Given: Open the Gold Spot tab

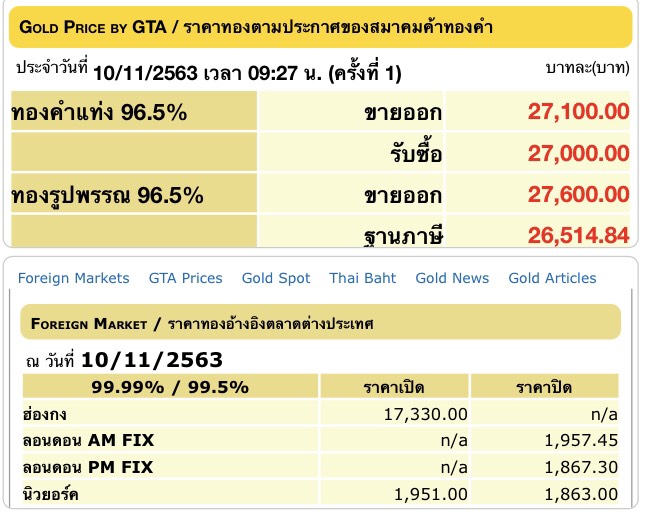Looking at the screenshot, I should click(276, 278).
